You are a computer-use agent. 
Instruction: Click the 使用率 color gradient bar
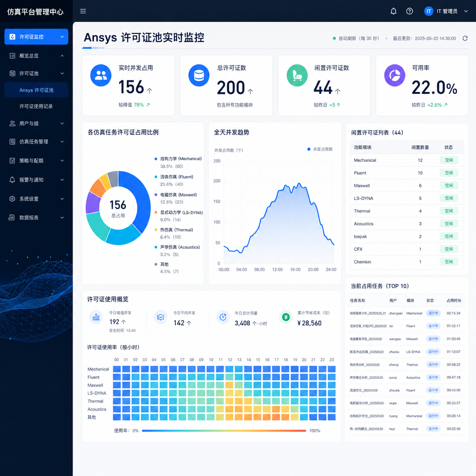point(224,430)
